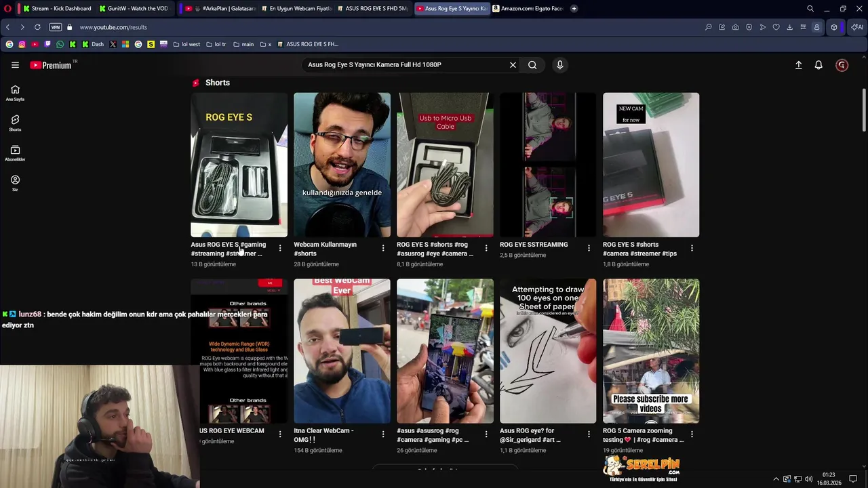Open YouTube notifications bell
The image size is (868, 488).
click(x=818, y=65)
